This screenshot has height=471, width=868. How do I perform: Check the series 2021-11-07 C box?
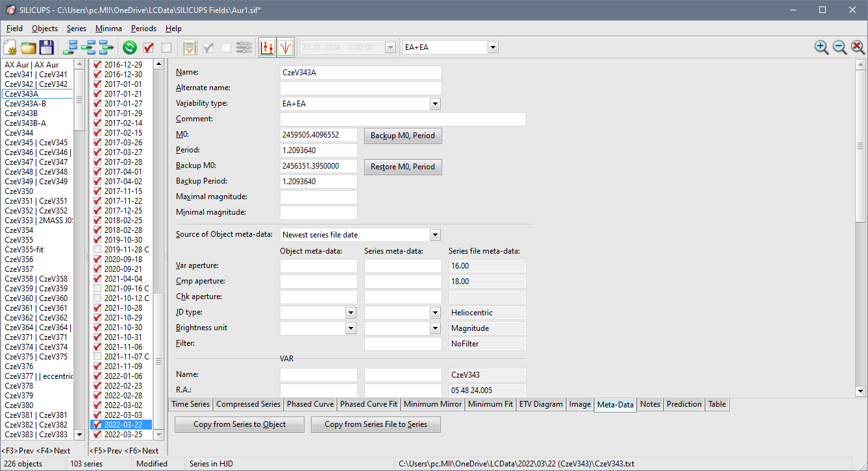point(97,357)
